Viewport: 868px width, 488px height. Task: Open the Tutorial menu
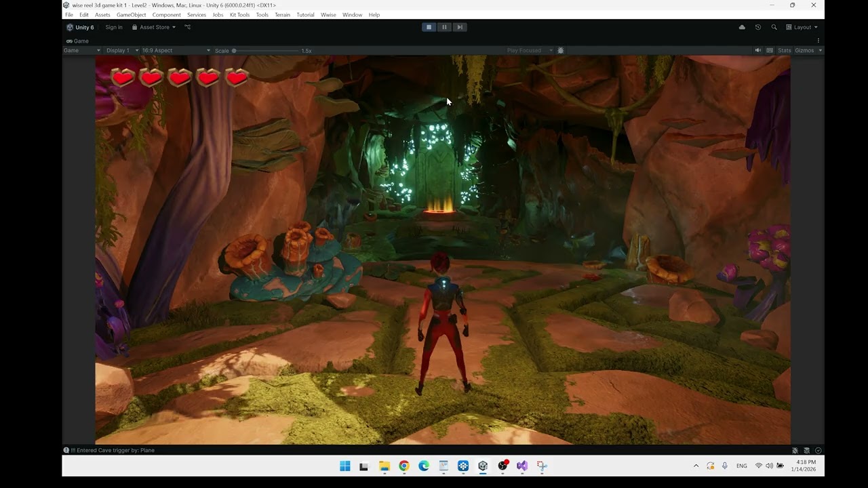(306, 15)
